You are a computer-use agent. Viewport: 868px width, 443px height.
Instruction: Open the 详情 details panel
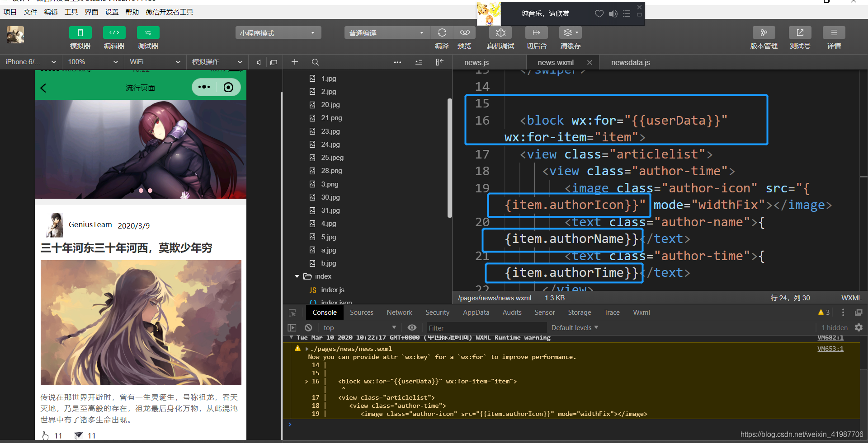(834, 33)
